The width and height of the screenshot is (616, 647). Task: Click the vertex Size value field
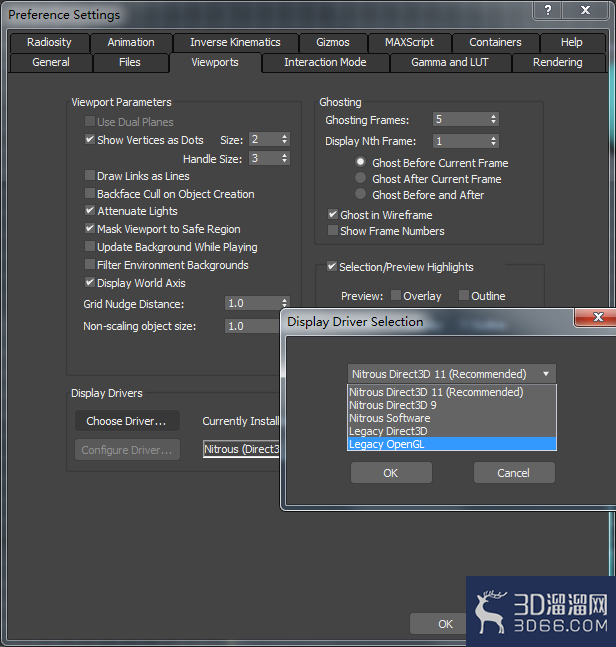pos(264,139)
